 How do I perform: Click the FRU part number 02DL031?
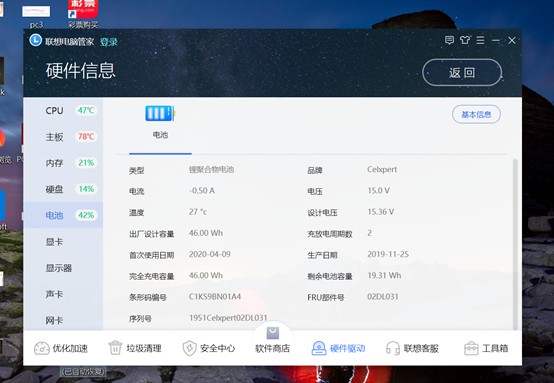coord(383,296)
